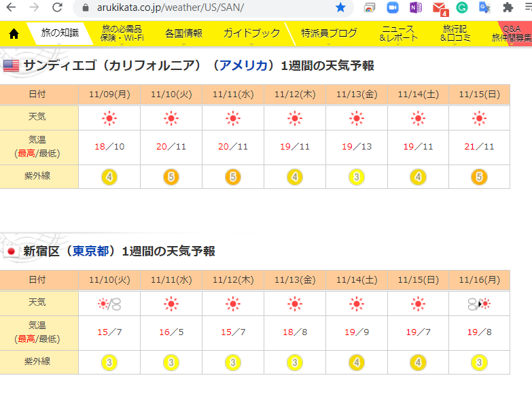532x399 pixels.
Task: Click Shinjuku date header 11/16(月)
Action: 479,280
